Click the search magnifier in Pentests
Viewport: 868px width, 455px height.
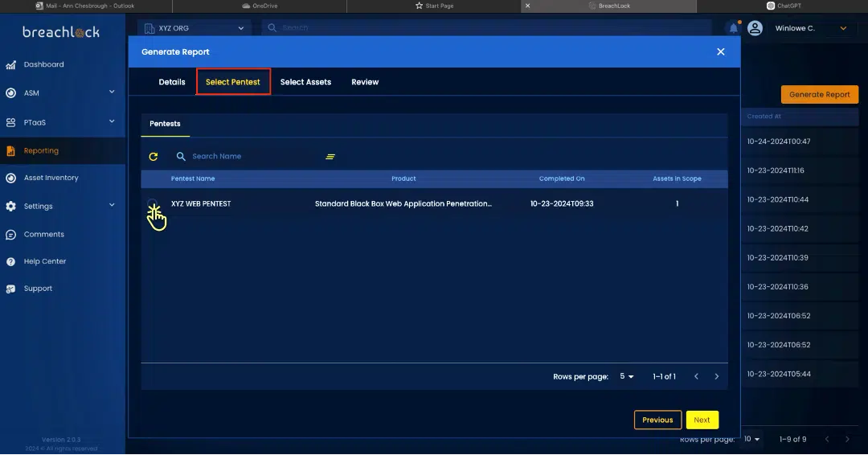181,157
